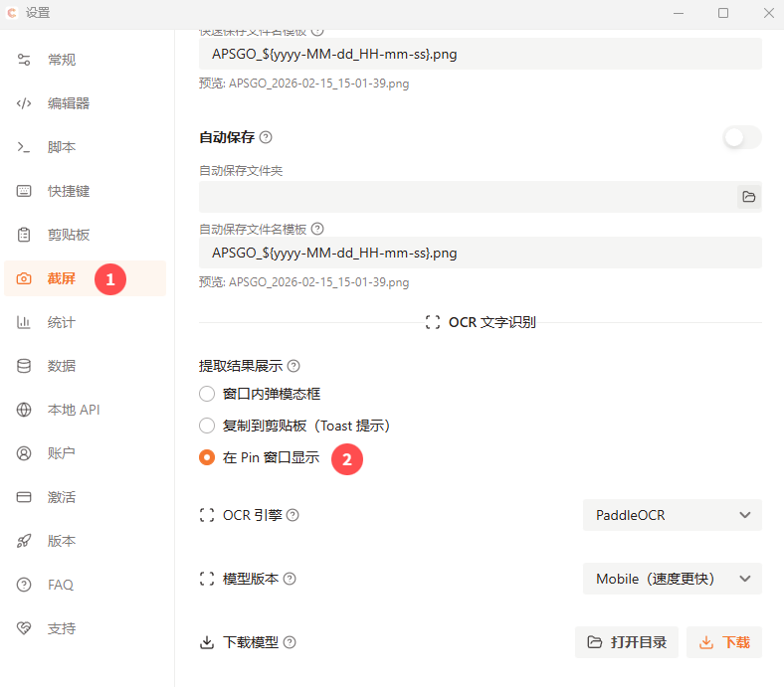Click help icon next to OCR 引擎
The height and width of the screenshot is (687, 784).
pos(293,515)
